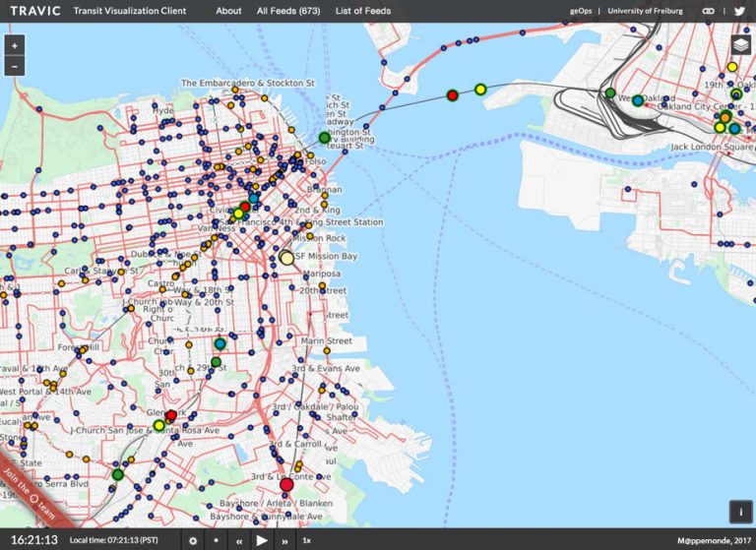Follow the University of Freiburg link
Screen dimensions: 756x550
pos(645,11)
